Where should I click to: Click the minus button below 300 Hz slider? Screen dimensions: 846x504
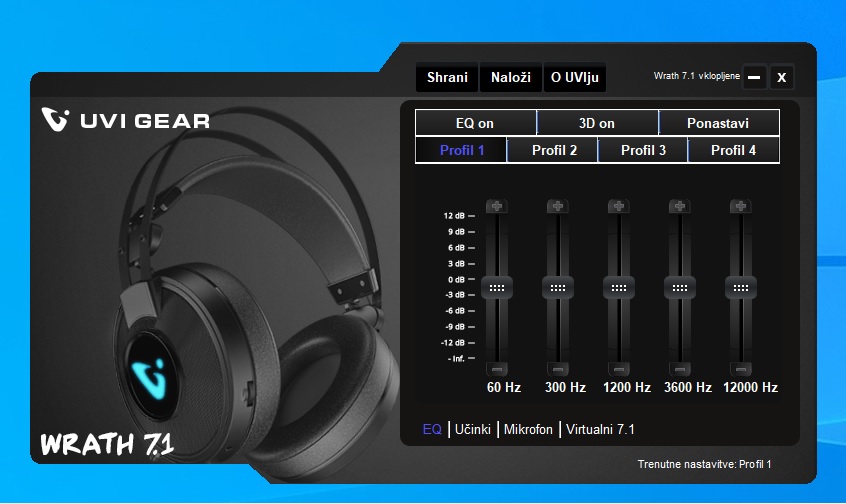pos(557,370)
